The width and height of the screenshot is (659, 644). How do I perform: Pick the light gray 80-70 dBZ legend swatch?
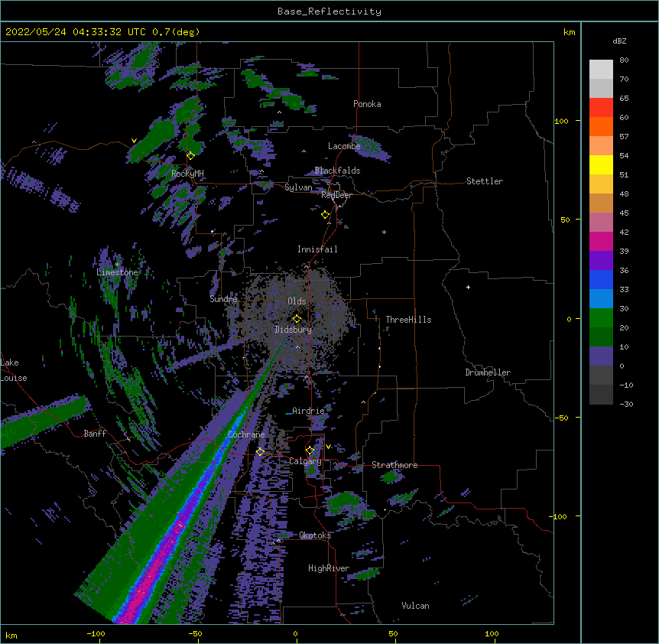pos(601,69)
